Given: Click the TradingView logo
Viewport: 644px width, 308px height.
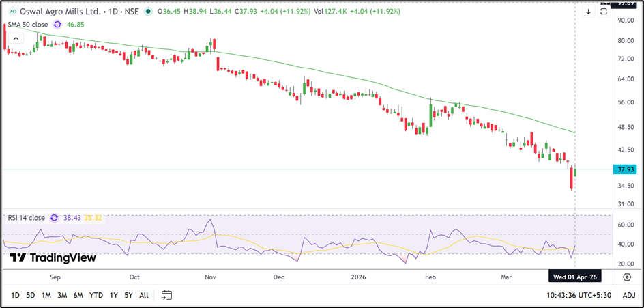Looking at the screenshot, I should click(53, 257).
